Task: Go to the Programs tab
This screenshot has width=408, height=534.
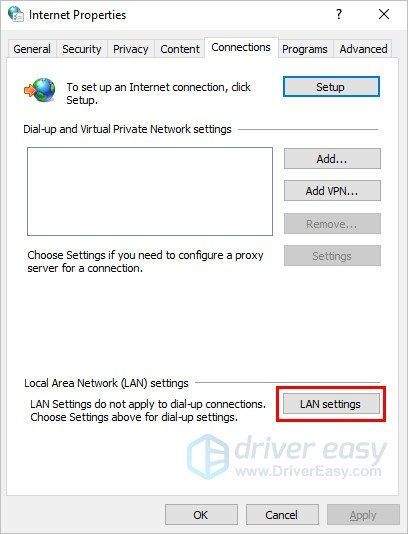Action: click(x=305, y=49)
